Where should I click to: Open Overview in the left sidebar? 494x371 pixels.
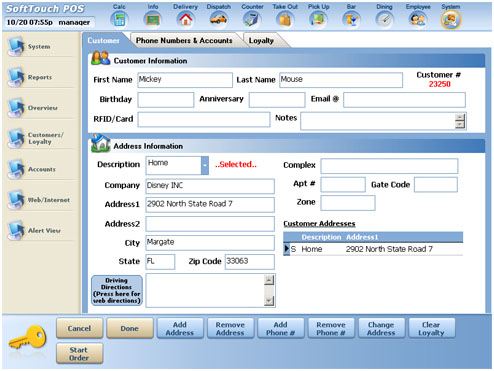[x=39, y=108]
